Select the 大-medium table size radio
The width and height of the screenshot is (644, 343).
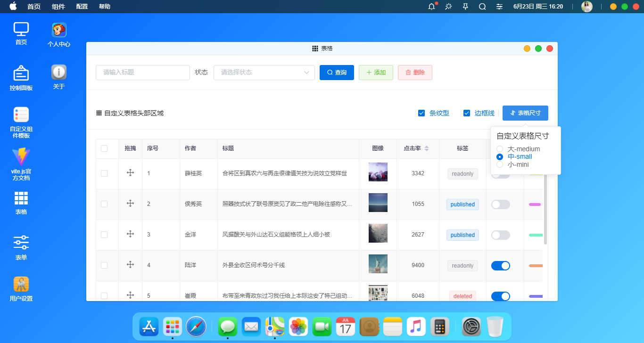pos(500,148)
